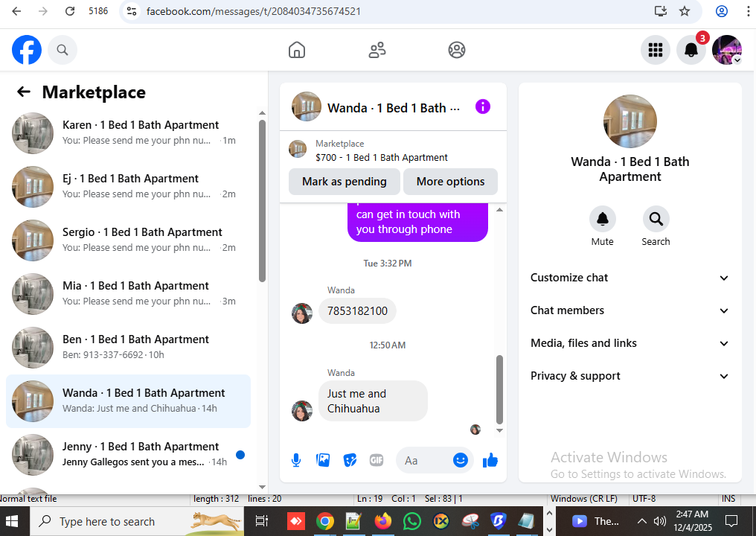Screen dimensions: 756x536
Task: Choose a sticker icon
Action: click(350, 460)
